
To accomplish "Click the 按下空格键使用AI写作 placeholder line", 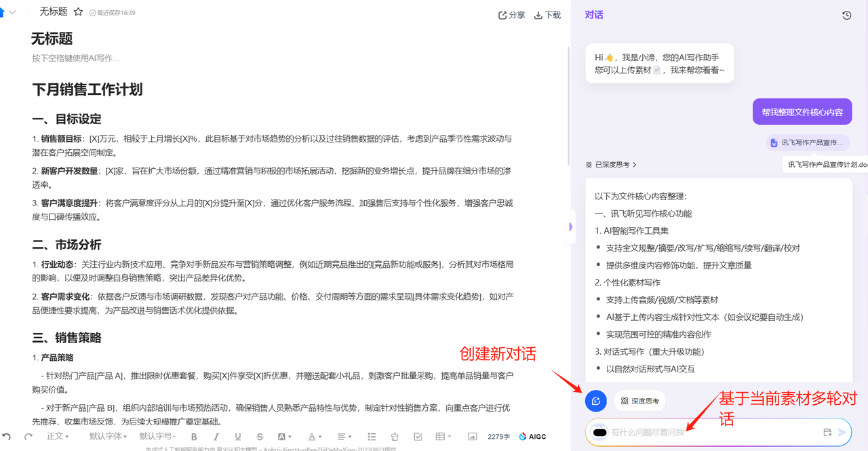I will tap(76, 58).
